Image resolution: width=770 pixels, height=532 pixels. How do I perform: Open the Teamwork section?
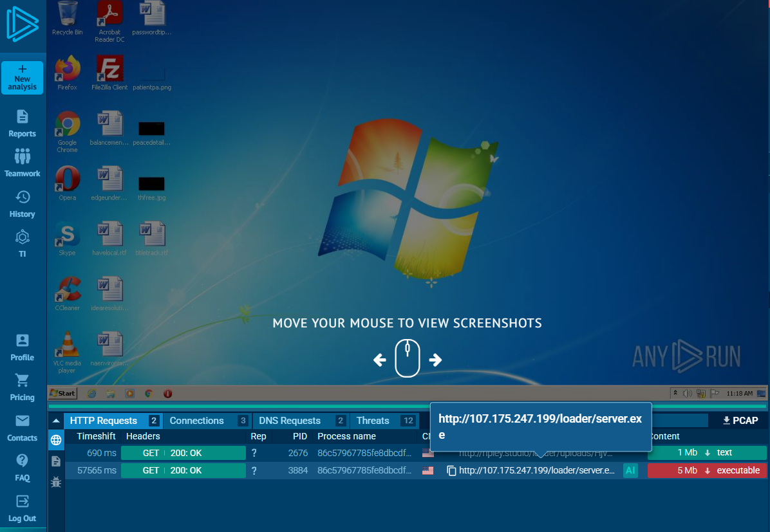[x=22, y=163]
